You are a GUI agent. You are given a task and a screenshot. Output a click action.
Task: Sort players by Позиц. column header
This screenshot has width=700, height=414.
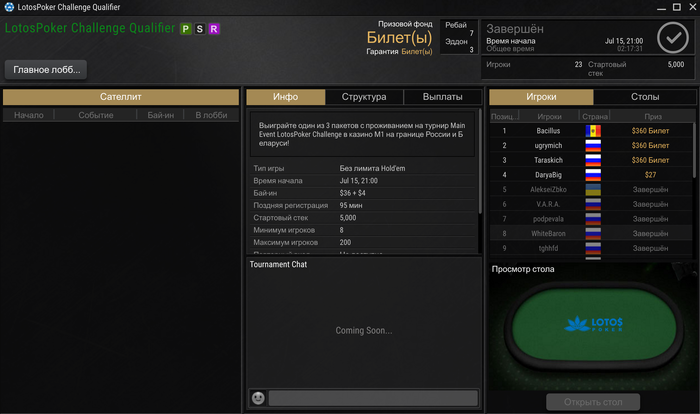[504, 117]
